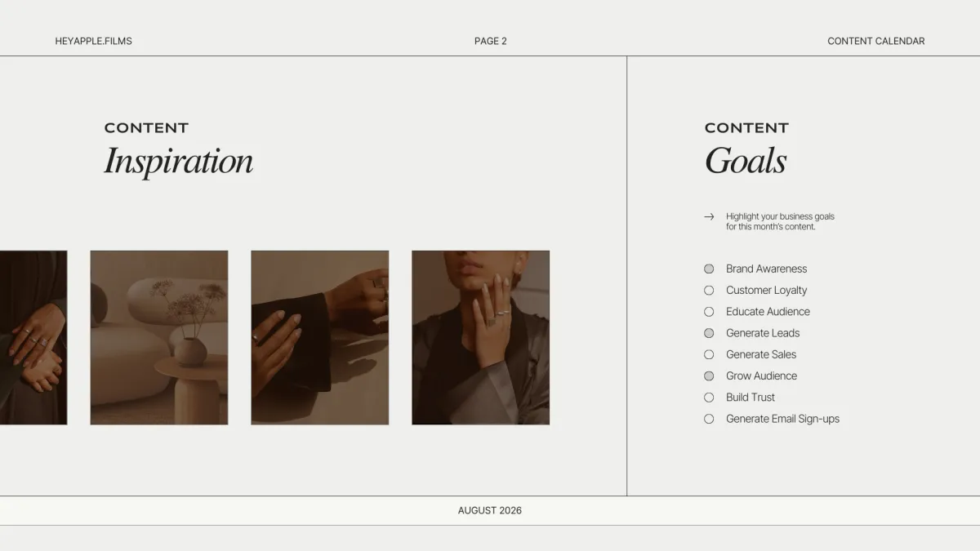Screen dimensions: 980x551
Task: Check the Build Trust circle
Action: pyautogui.click(x=709, y=398)
